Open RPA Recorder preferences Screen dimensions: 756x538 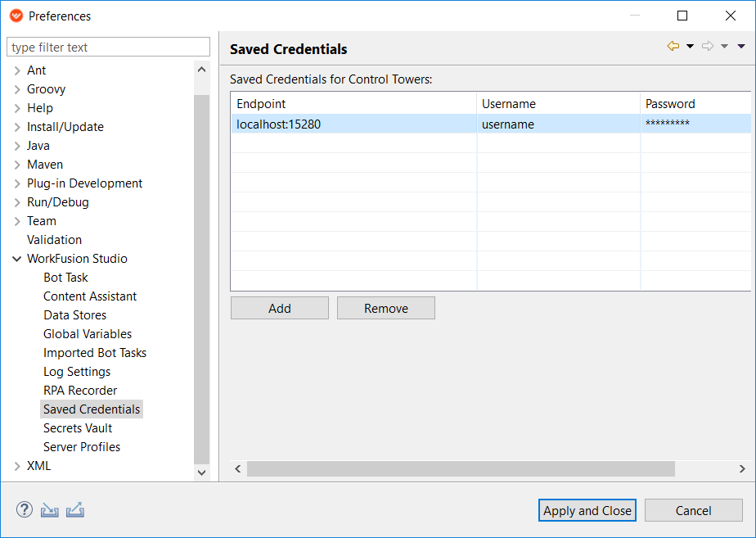point(80,391)
